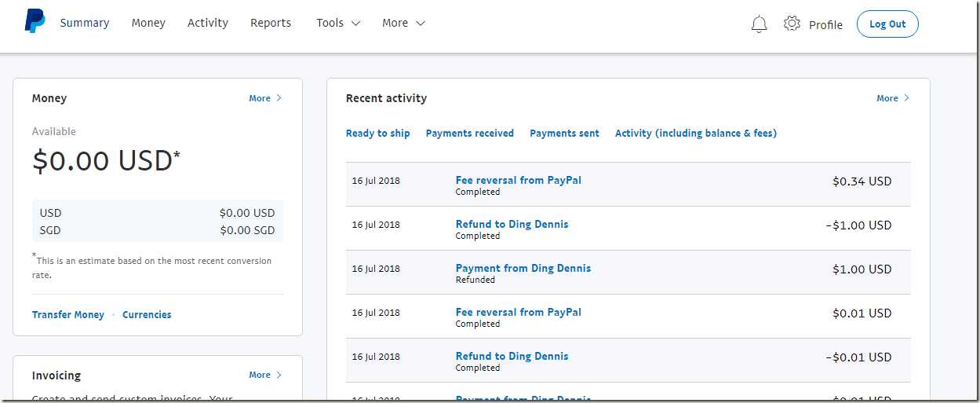Open More in the Money panel
This screenshot has width=980, height=403.
coord(265,98)
